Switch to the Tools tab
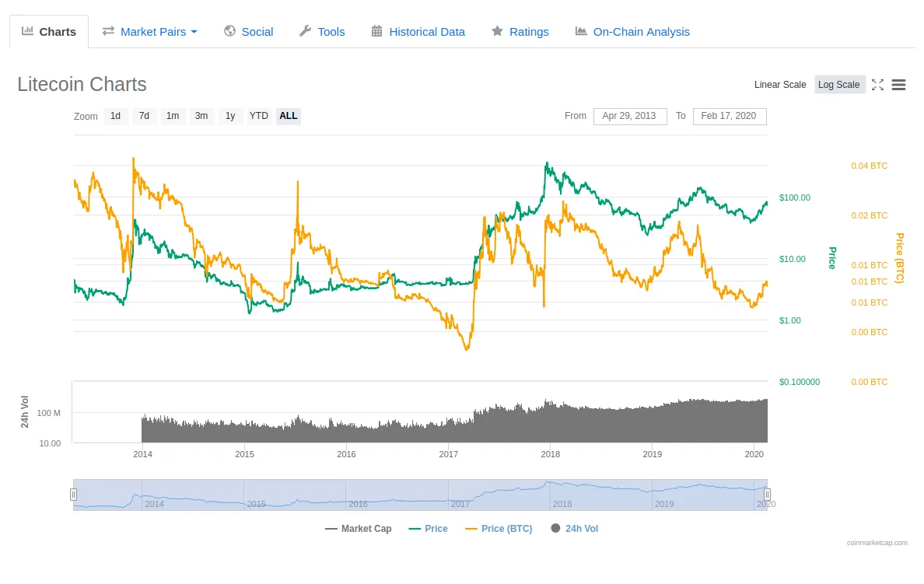The image size is (924, 584). (x=322, y=32)
